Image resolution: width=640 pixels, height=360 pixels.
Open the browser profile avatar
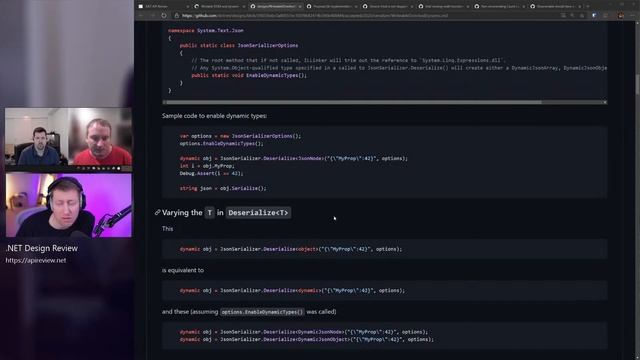620,16
